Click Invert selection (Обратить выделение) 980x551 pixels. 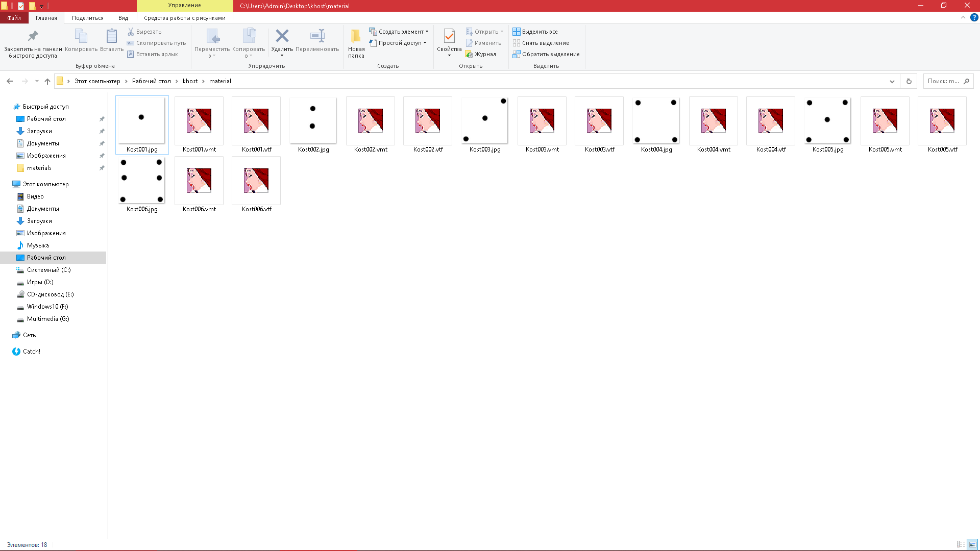546,54
